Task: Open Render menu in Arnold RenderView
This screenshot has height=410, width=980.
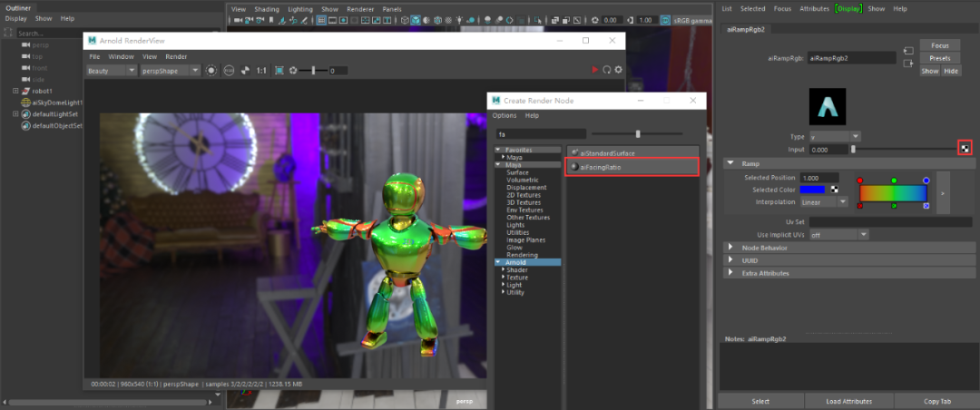Action: pyautogui.click(x=176, y=56)
